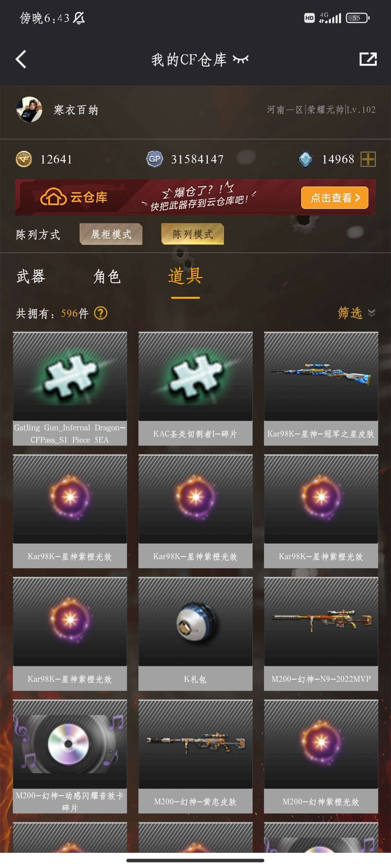Open the M200-幻神-黄忠皮肤 item

tap(195, 757)
